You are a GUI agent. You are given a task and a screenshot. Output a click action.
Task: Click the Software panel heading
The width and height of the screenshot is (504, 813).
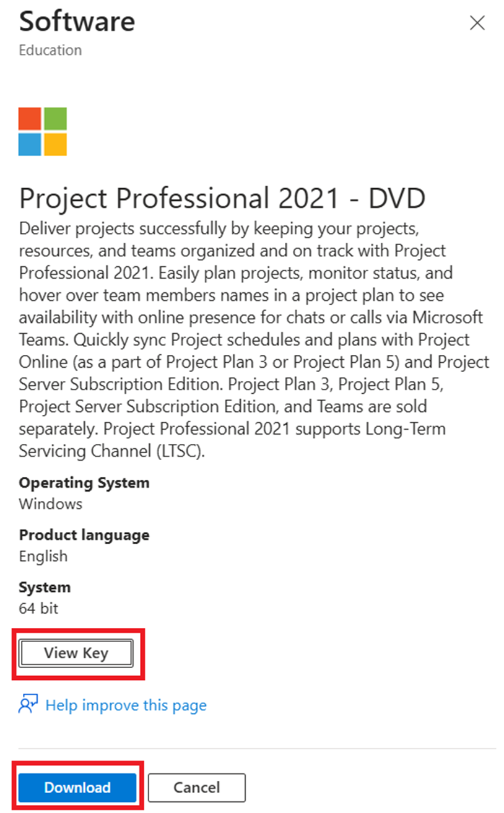(77, 21)
